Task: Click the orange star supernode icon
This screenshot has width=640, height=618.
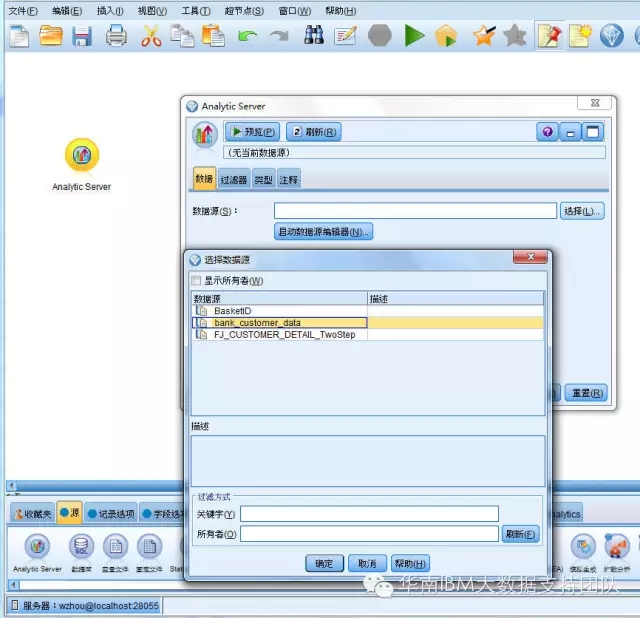Action: point(484,36)
